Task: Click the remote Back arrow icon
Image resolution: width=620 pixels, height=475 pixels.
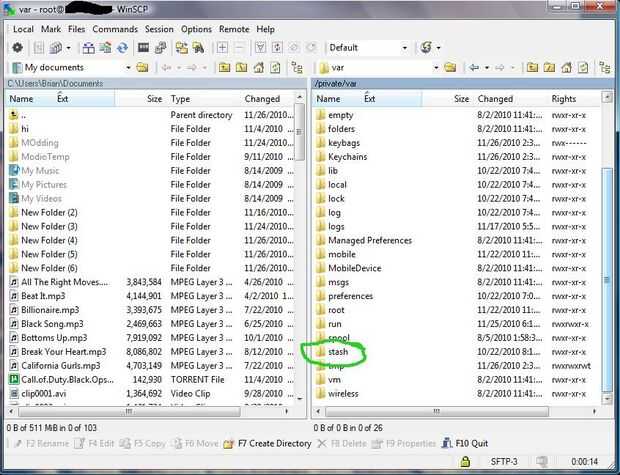Action: pyautogui.click(x=474, y=68)
